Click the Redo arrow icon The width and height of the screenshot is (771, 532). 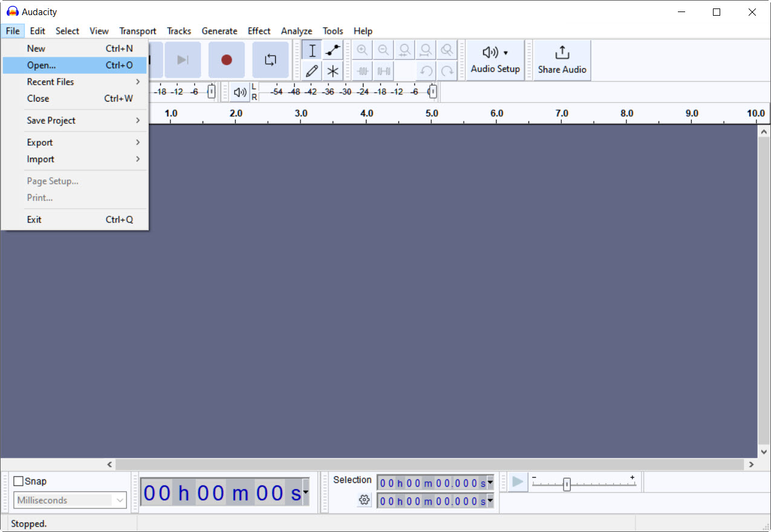click(447, 71)
